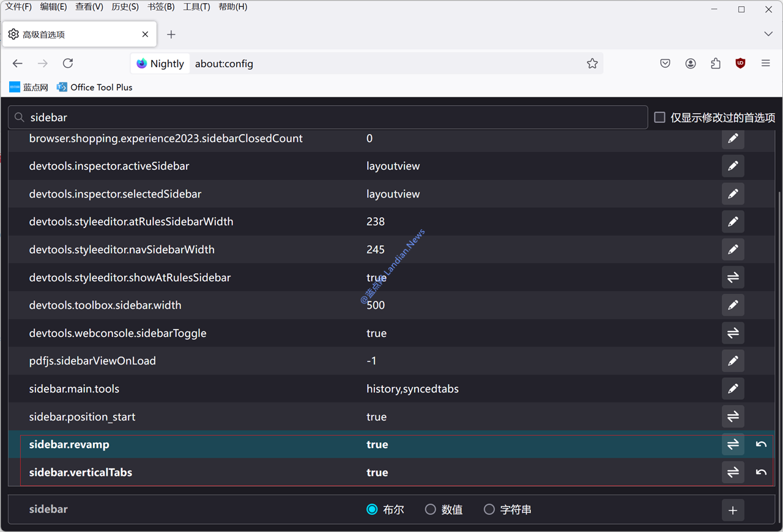The height and width of the screenshot is (532, 783).
Task: Edit navSidebarWidth value with pencil icon
Action: tap(733, 249)
